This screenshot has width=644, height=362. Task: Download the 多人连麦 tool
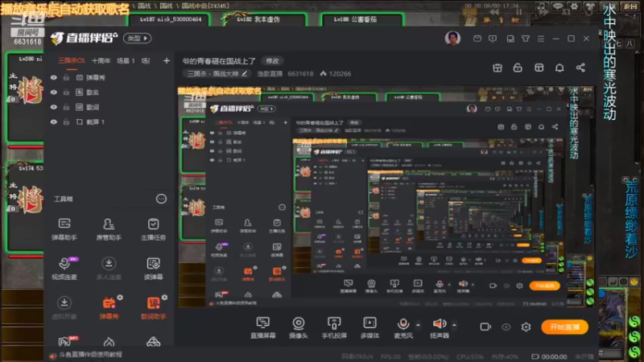[109, 269]
